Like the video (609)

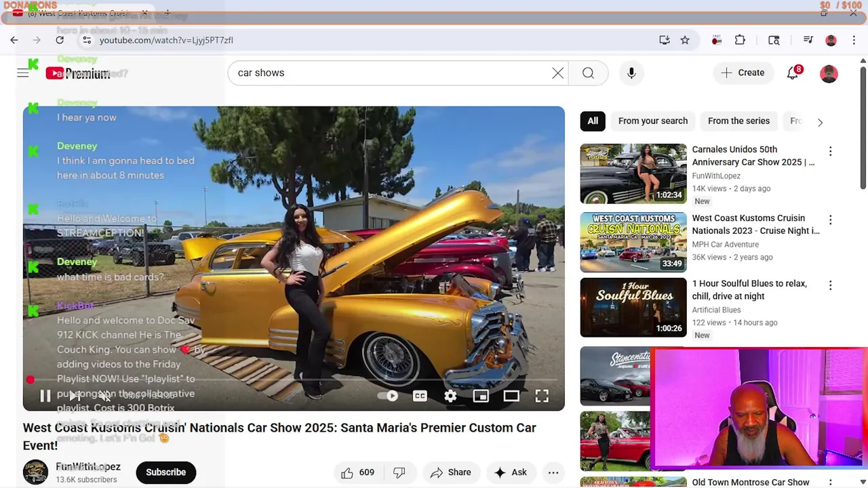tap(359, 472)
